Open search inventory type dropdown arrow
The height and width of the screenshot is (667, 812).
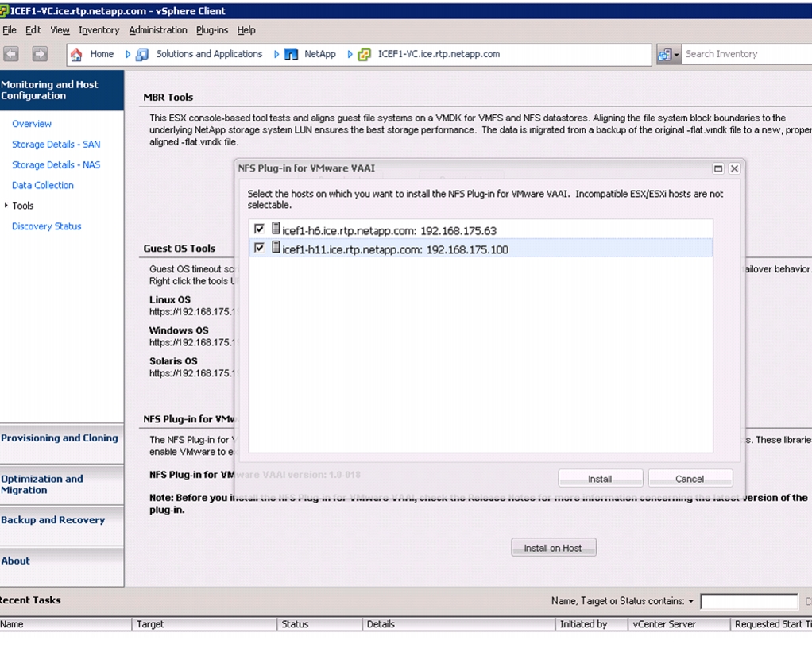point(676,55)
